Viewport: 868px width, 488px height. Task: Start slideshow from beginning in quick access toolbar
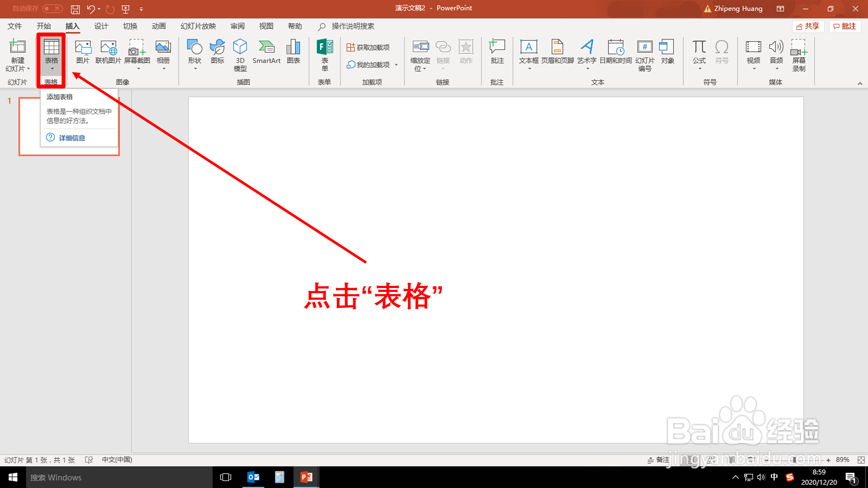coord(126,9)
